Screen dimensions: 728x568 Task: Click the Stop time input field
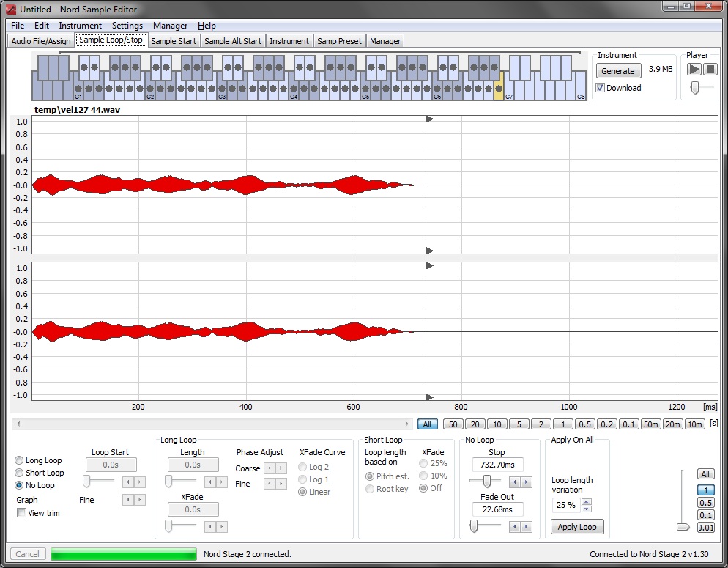pos(497,465)
